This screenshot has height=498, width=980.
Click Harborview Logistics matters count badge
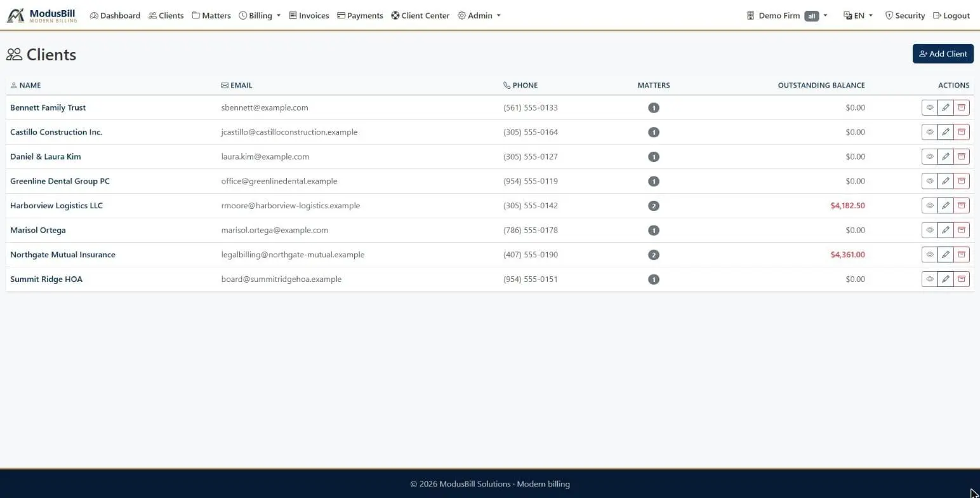[x=654, y=206]
